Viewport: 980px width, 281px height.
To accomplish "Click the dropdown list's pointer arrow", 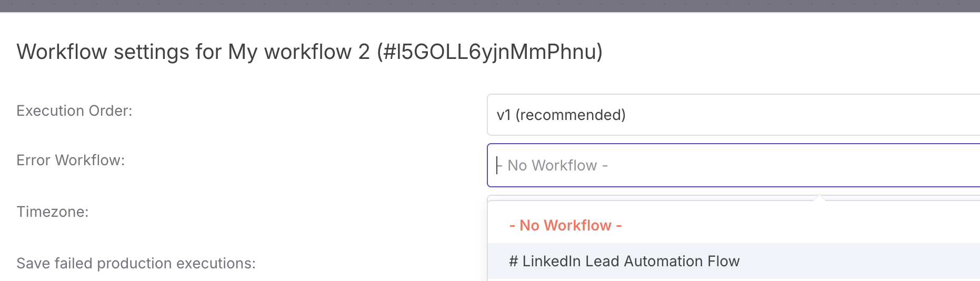I will (x=819, y=198).
